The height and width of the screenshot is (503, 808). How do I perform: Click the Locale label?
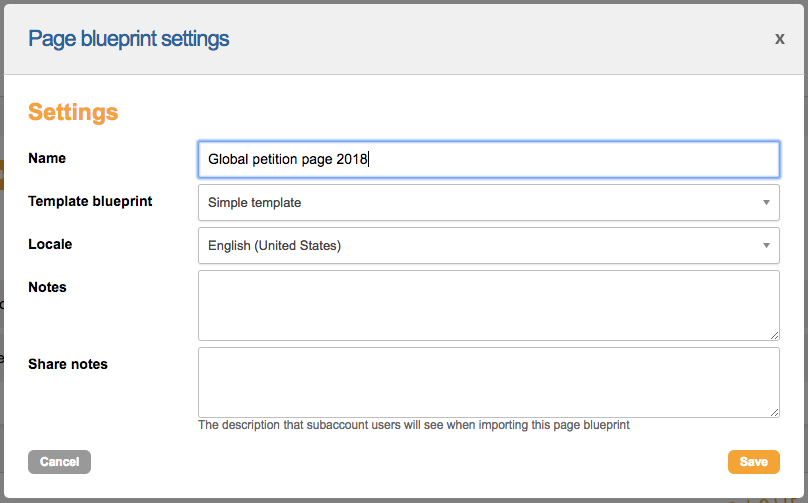tap(50, 244)
